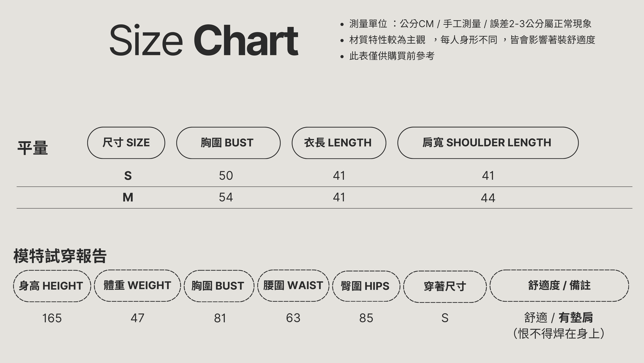Click the 尺寸 SIZE header pill
This screenshot has width=644, height=363.
[126, 143]
